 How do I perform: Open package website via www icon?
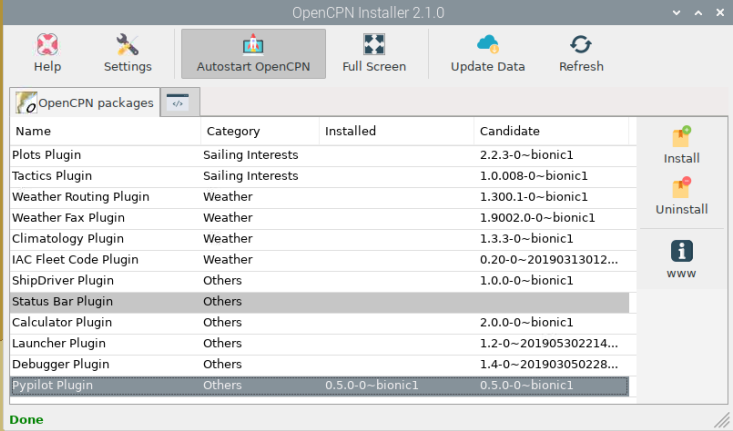pyautogui.click(x=682, y=259)
